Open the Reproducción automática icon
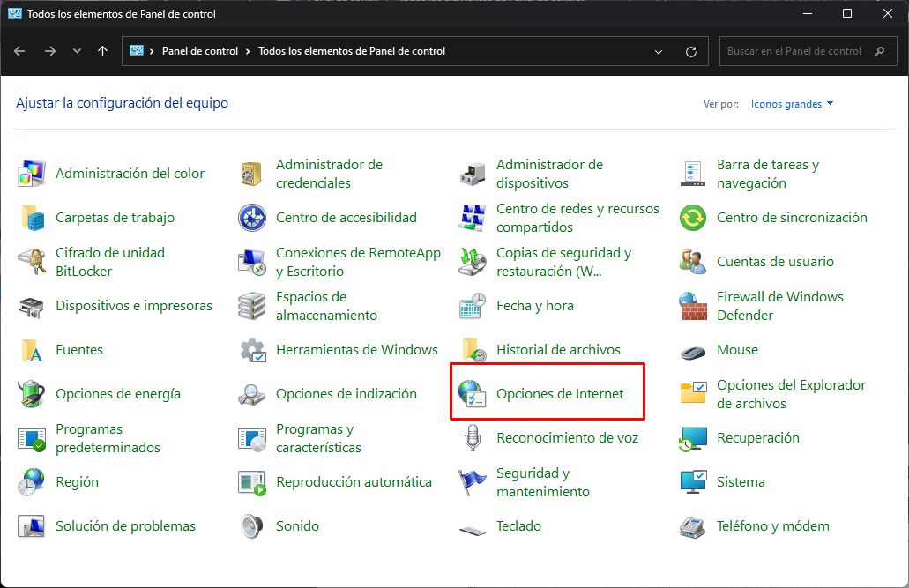Image resolution: width=909 pixels, height=588 pixels. (251, 482)
